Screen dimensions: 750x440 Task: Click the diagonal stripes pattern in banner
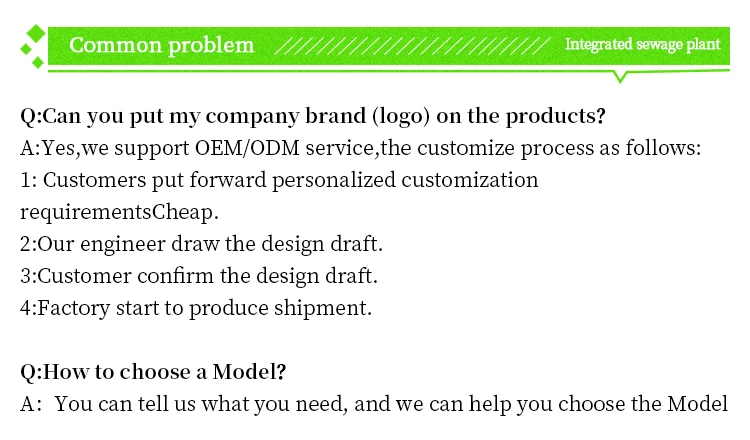412,46
